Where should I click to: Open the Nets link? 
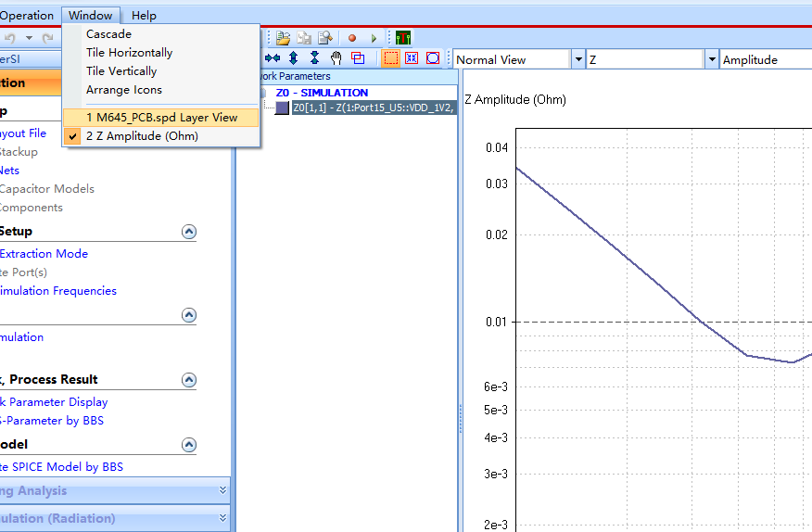coord(9,171)
